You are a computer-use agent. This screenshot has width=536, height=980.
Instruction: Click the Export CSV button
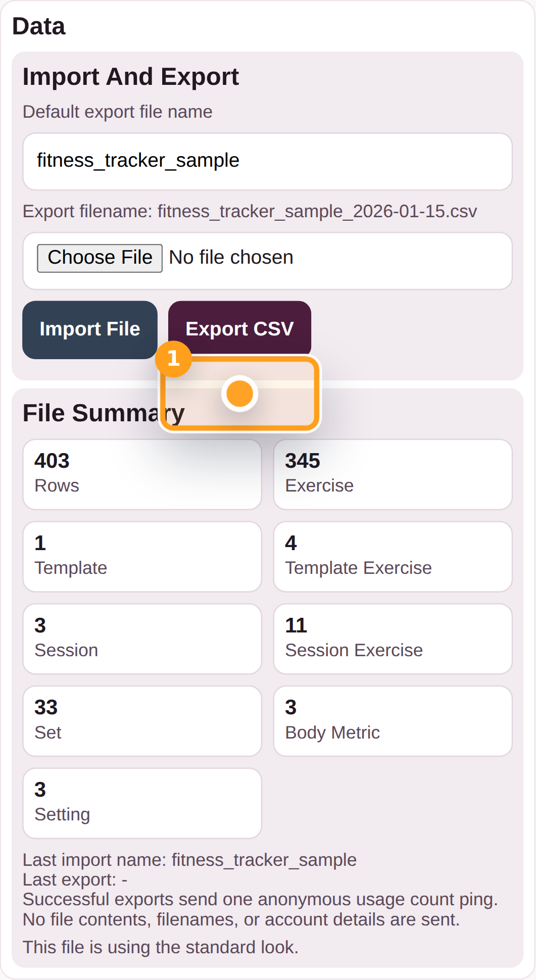240,328
